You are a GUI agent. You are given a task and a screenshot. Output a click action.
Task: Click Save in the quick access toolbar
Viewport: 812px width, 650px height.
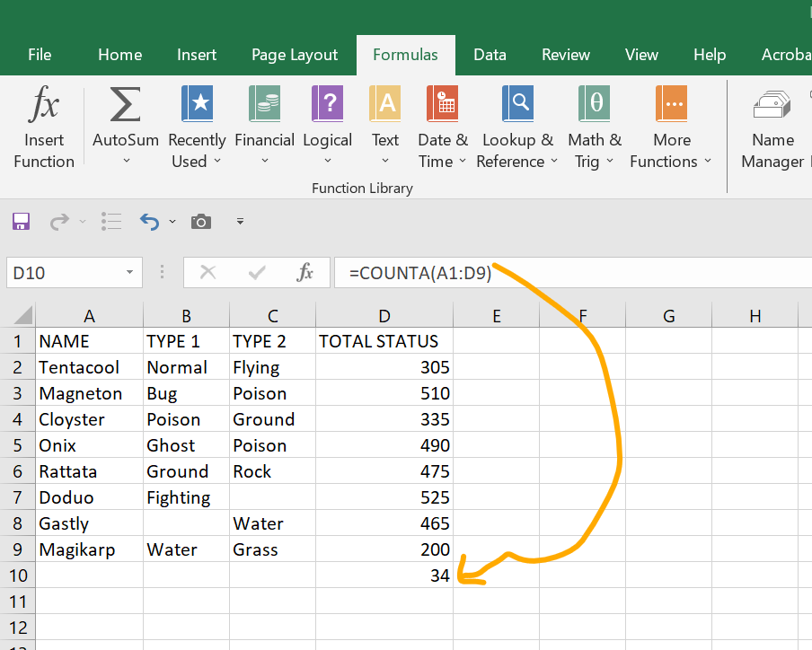pos(20,221)
